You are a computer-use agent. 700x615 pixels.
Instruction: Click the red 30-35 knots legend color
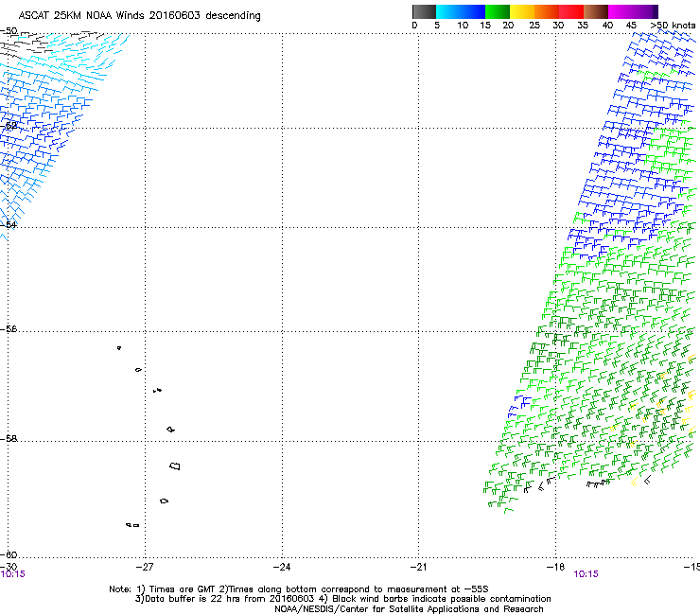(x=571, y=11)
